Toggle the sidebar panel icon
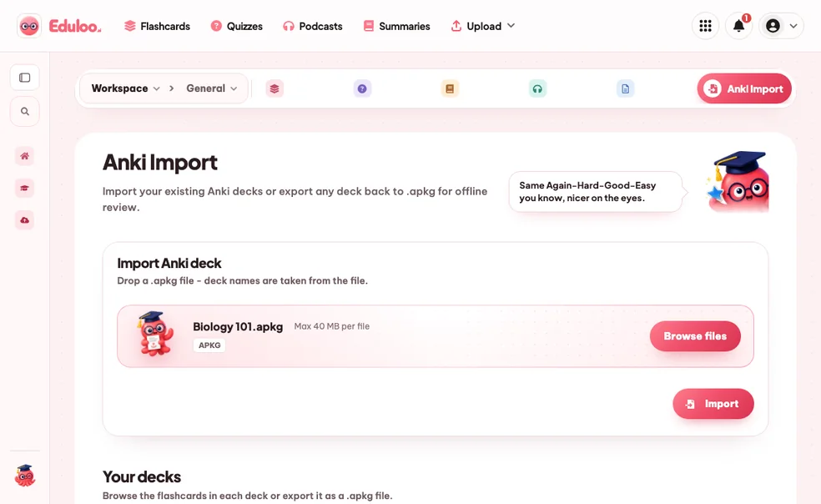Image resolution: width=821 pixels, height=504 pixels. [x=24, y=78]
